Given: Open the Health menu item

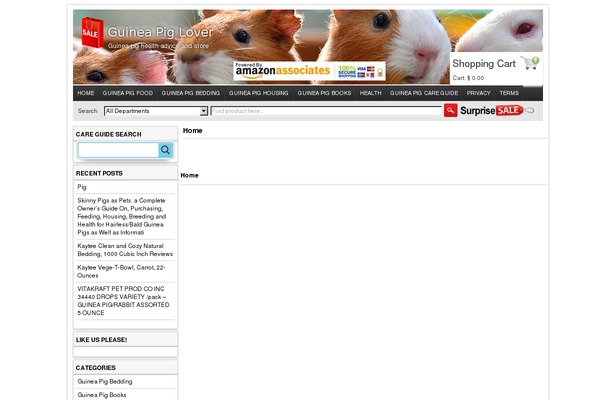Looking at the screenshot, I should pos(370,93).
